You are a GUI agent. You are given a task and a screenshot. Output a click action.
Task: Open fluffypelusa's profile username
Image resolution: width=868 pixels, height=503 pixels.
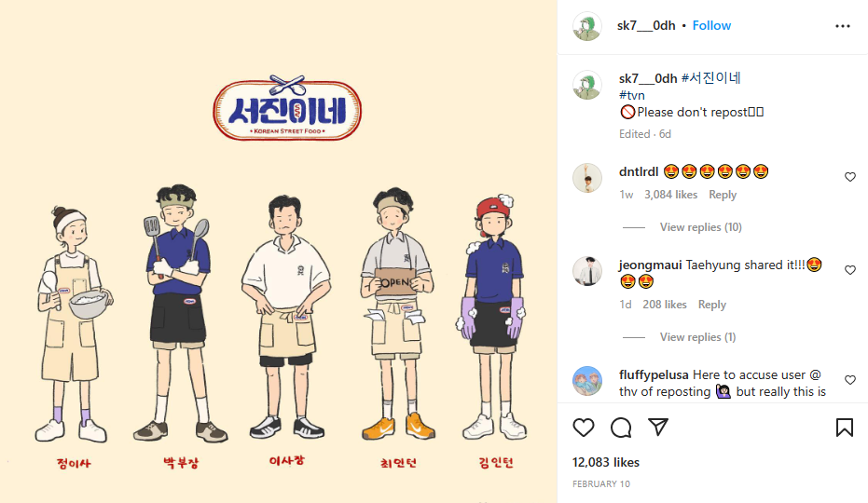pyautogui.click(x=654, y=374)
